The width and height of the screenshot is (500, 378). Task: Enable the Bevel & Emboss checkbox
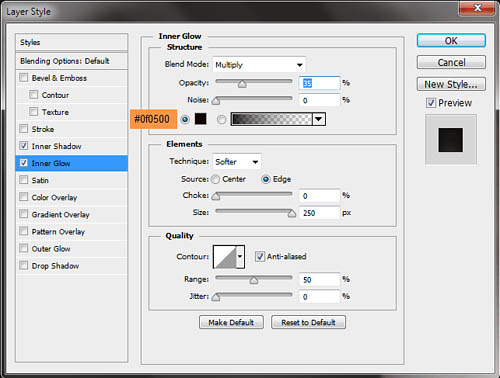pos(24,78)
